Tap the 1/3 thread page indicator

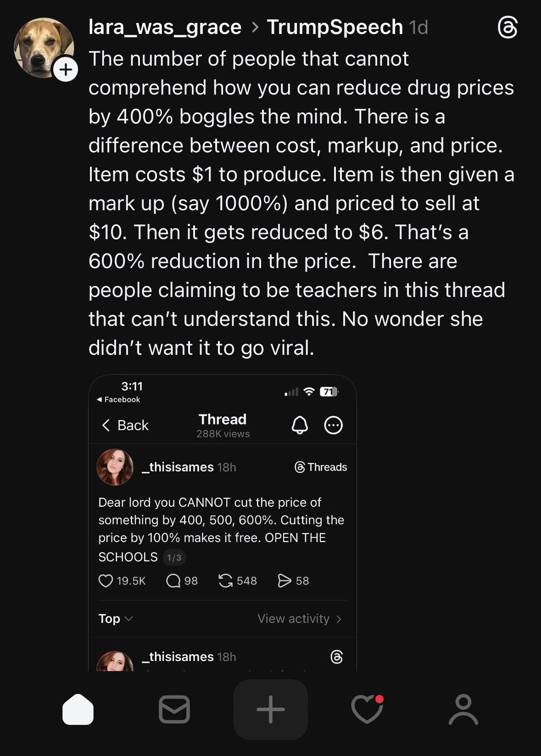pos(174,557)
